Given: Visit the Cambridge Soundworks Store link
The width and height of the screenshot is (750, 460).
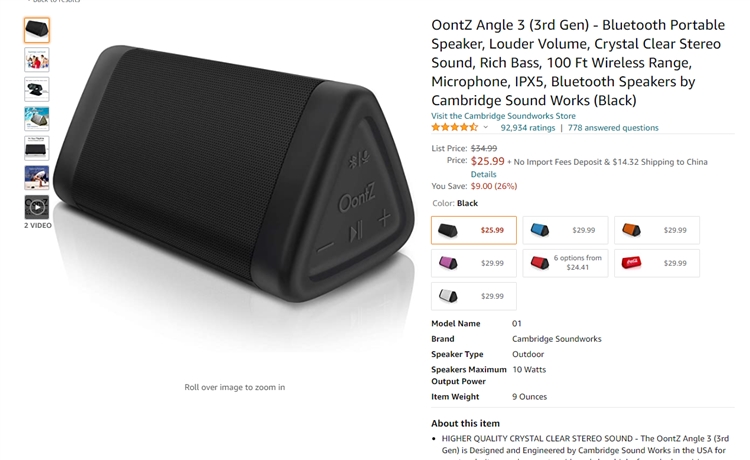Looking at the screenshot, I should 503,116.
